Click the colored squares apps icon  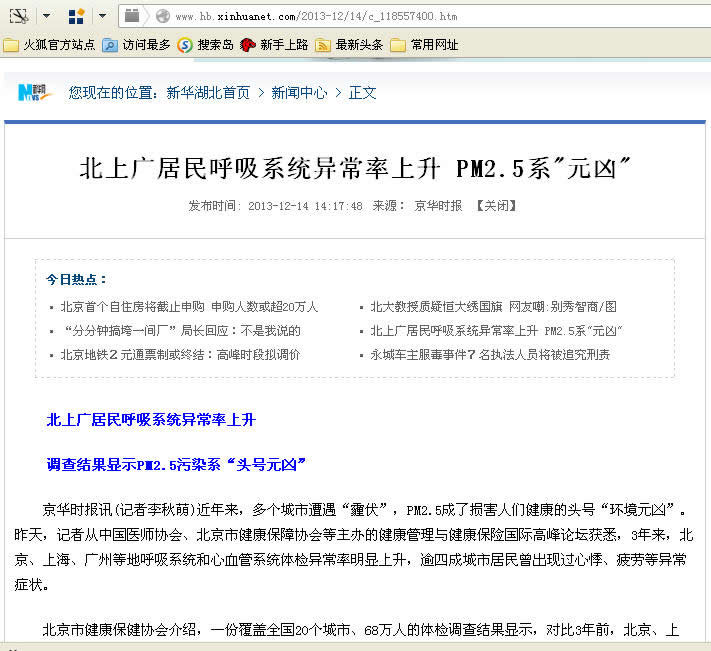point(76,16)
